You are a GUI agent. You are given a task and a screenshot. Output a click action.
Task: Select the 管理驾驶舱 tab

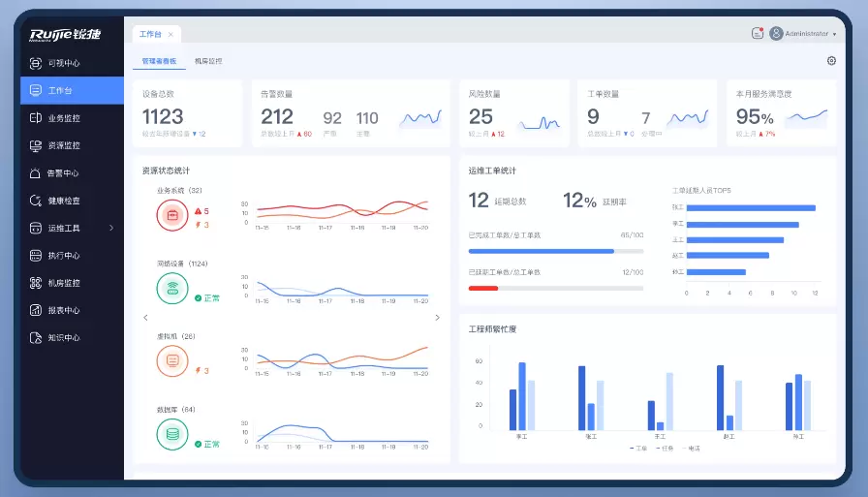click(159, 61)
